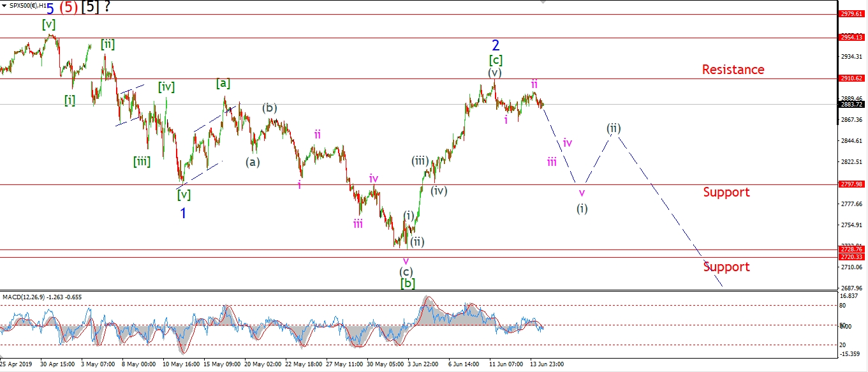
Task: Click the gray chart shift triangle marker
Action: coord(543,3)
